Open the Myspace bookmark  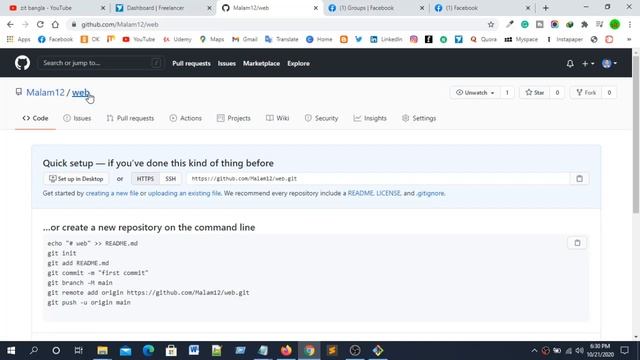pyautogui.click(x=520, y=39)
